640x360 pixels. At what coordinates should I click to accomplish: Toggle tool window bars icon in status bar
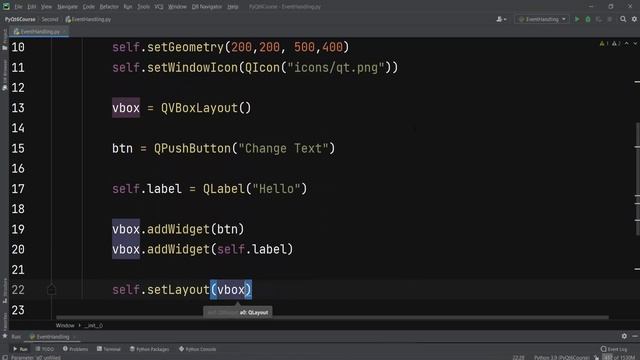4,358
